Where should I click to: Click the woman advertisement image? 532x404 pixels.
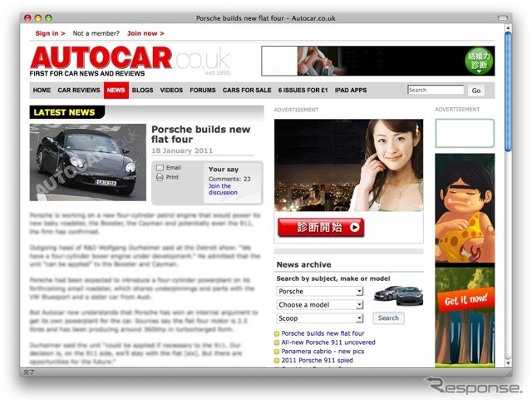pos(348,165)
